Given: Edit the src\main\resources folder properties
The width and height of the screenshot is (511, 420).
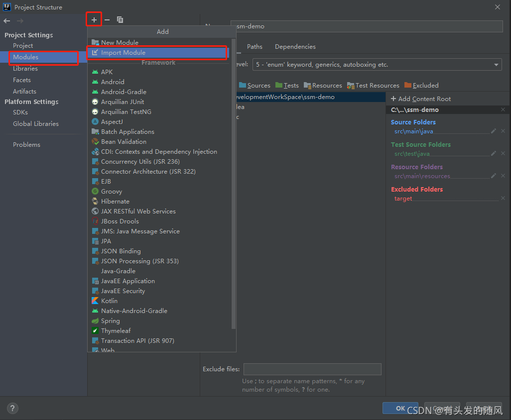Looking at the screenshot, I should click(x=494, y=176).
